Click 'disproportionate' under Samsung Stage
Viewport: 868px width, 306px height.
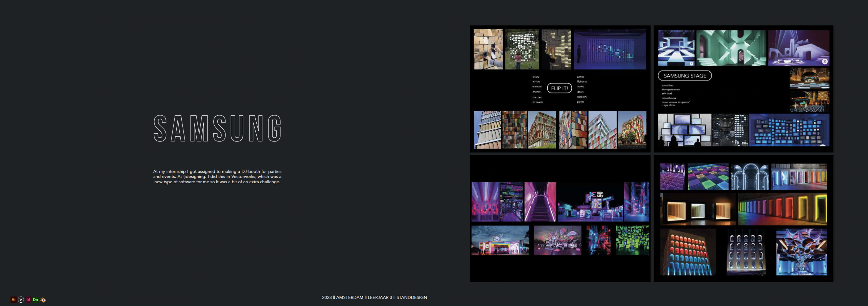click(670, 90)
